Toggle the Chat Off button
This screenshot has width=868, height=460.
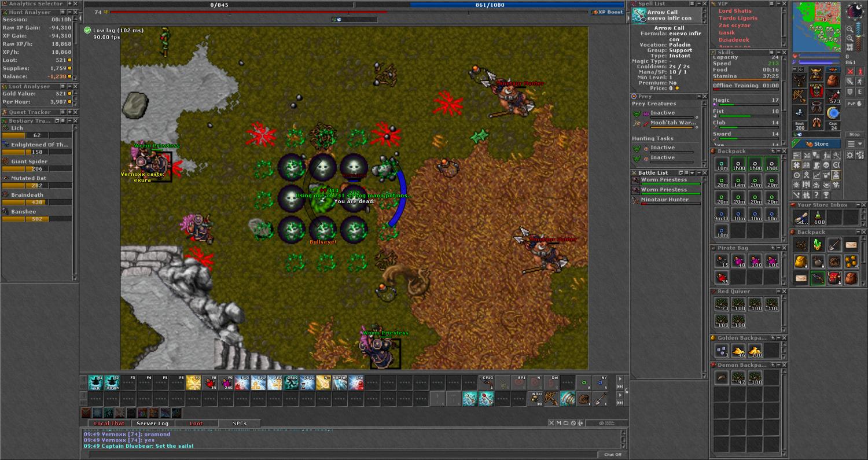pyautogui.click(x=612, y=454)
